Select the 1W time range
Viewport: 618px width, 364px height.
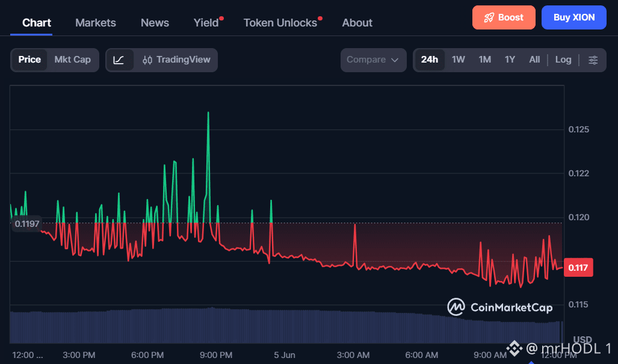click(x=459, y=60)
